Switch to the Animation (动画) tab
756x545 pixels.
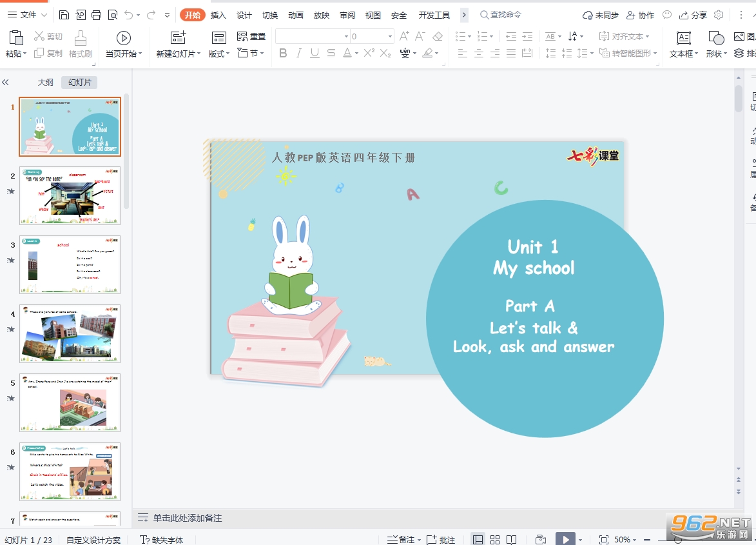pyautogui.click(x=296, y=15)
